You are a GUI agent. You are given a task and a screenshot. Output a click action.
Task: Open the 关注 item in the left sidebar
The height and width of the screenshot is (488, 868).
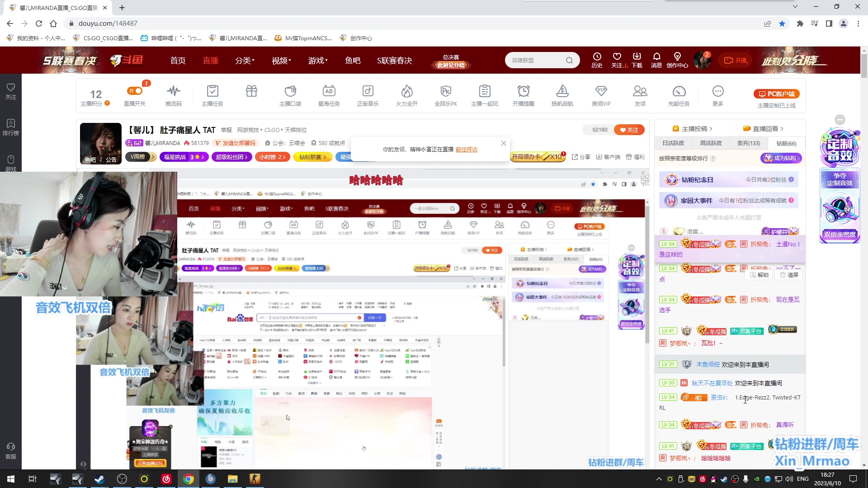coord(11,91)
